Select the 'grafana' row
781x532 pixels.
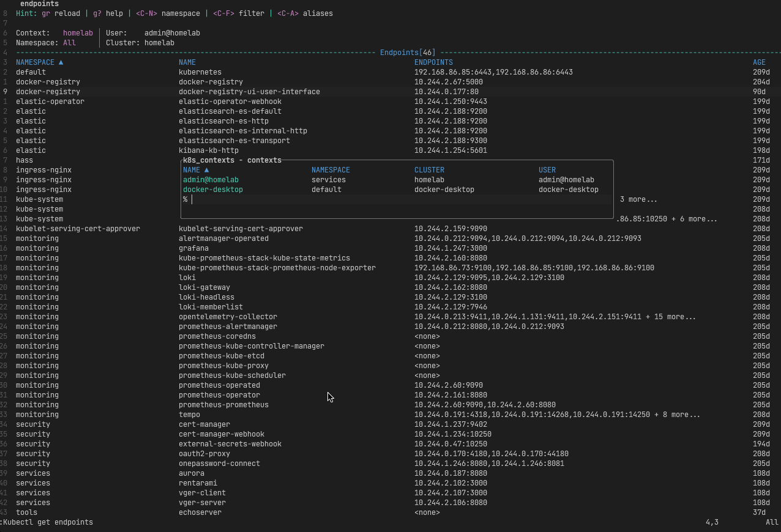click(390, 248)
